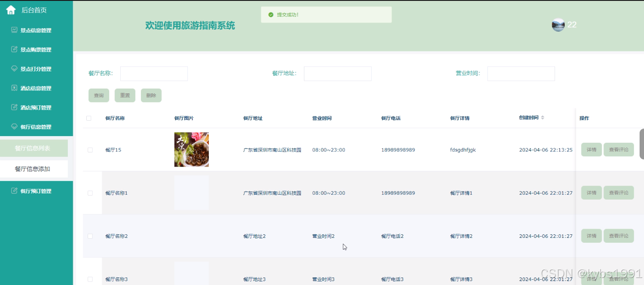Click the 餐厅详情1 cell

click(461, 193)
